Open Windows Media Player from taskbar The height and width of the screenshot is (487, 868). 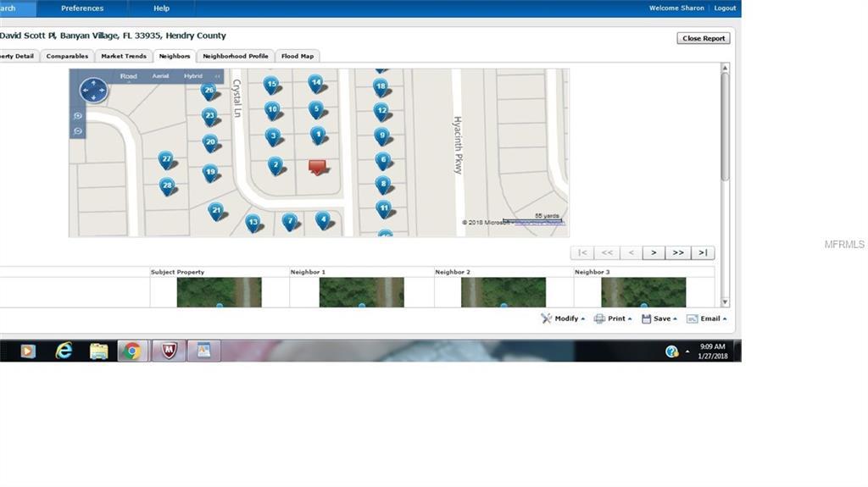pyautogui.click(x=28, y=351)
